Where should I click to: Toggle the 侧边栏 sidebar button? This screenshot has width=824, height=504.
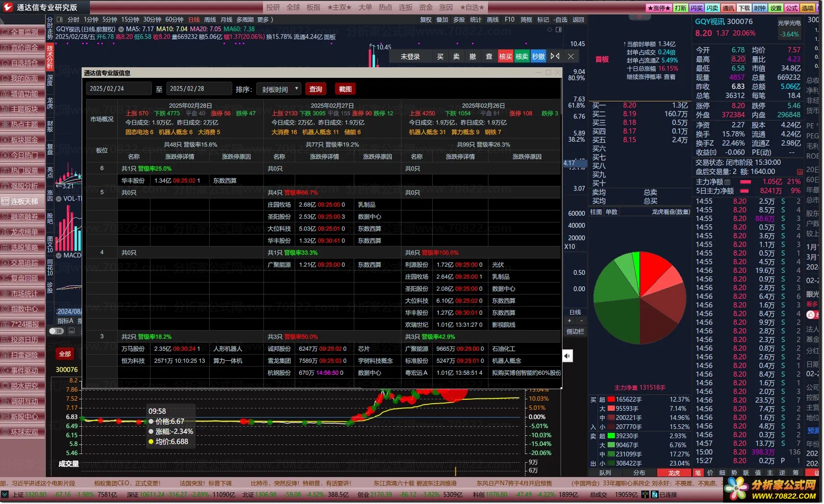point(575,332)
